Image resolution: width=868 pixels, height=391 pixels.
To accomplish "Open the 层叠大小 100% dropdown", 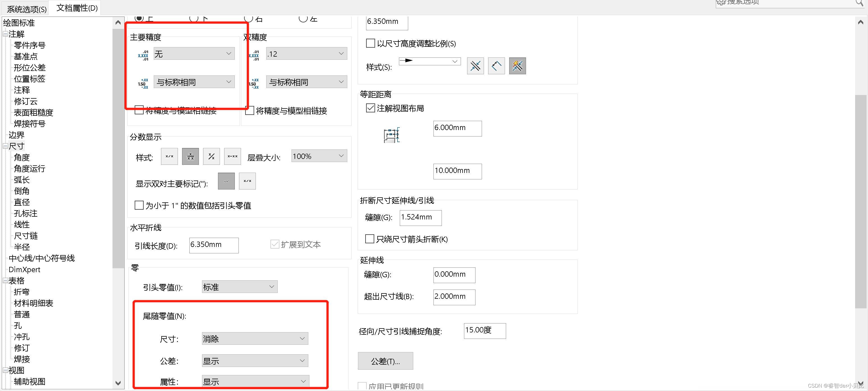I will pos(319,156).
